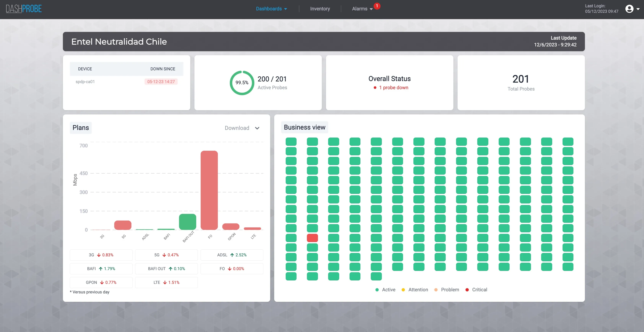Expand the Dashboards caret arrow
644x332 pixels.
point(285,9)
